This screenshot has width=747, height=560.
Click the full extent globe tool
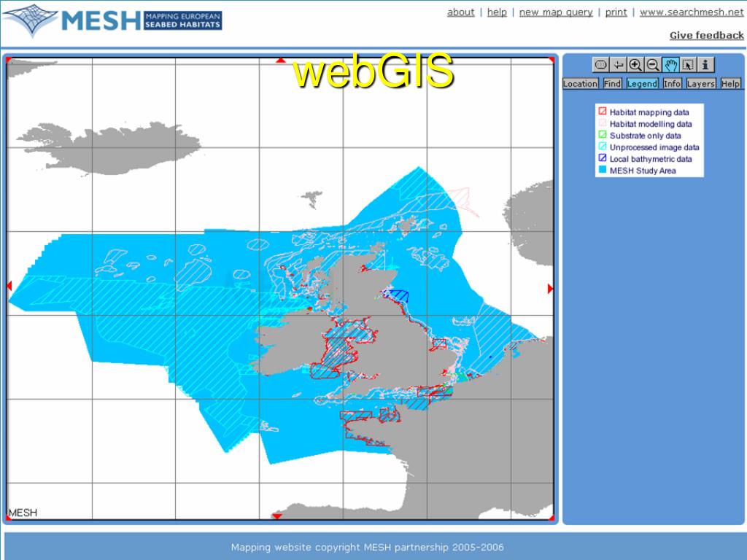[601, 64]
